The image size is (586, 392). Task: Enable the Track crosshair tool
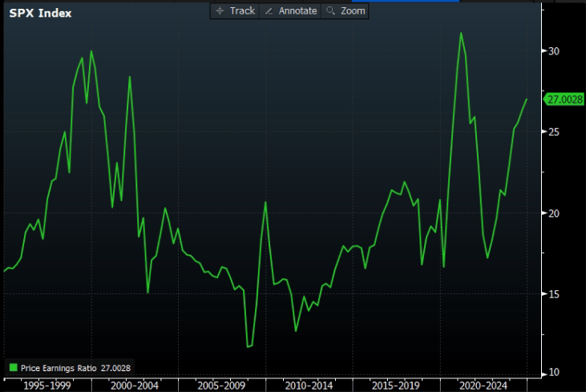[x=236, y=10]
